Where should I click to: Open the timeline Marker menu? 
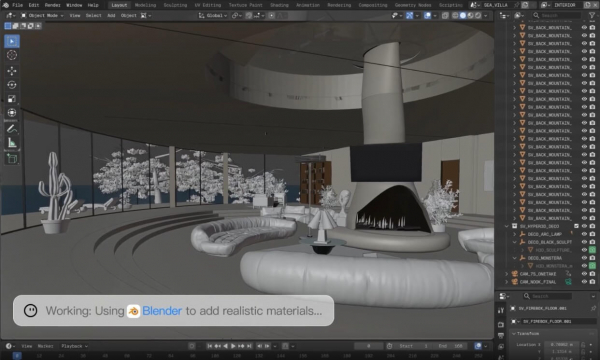click(45, 346)
